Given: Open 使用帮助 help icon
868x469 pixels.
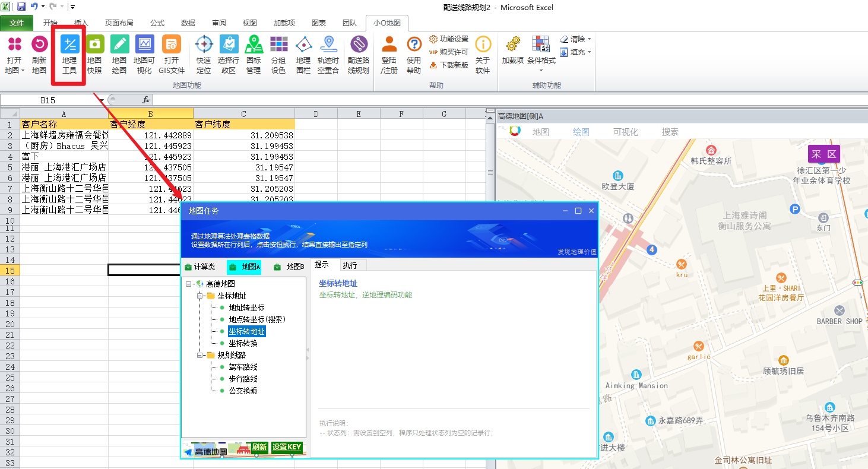Looking at the screenshot, I should click(x=414, y=44).
